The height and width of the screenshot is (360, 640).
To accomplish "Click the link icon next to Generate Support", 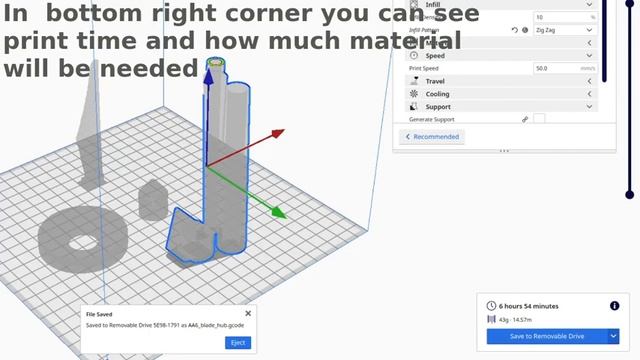I will (x=525, y=119).
